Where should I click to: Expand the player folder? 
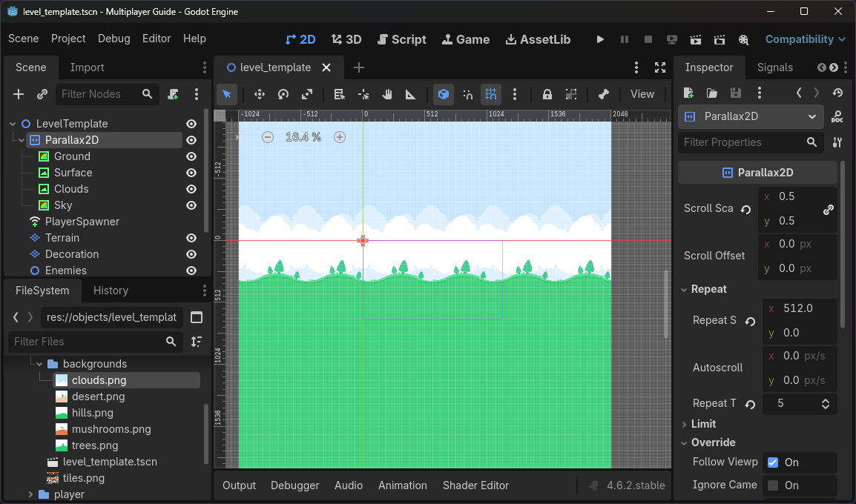click(30, 494)
